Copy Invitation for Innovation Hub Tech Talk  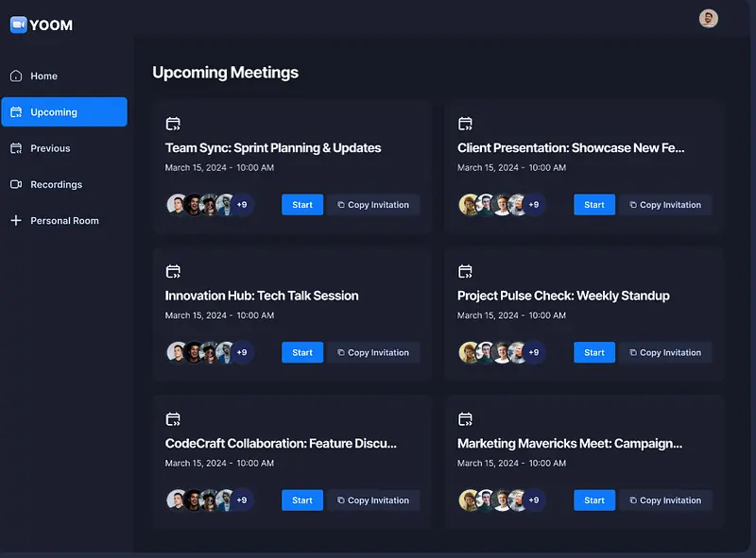point(373,352)
